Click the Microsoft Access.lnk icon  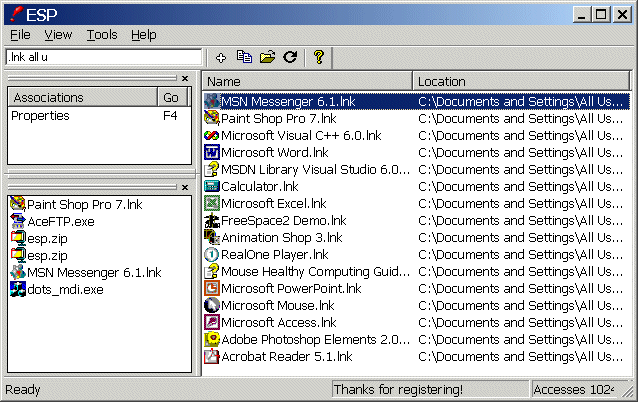pos(212,322)
